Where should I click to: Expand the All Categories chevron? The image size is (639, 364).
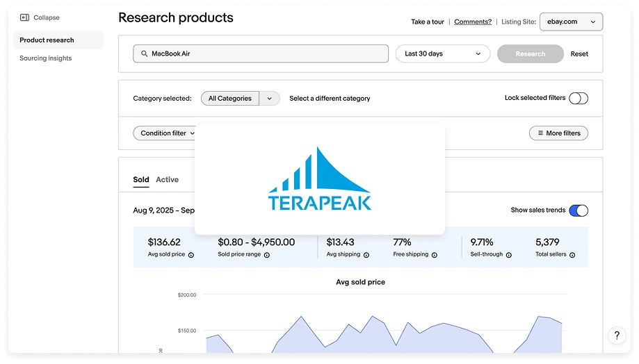269,99
